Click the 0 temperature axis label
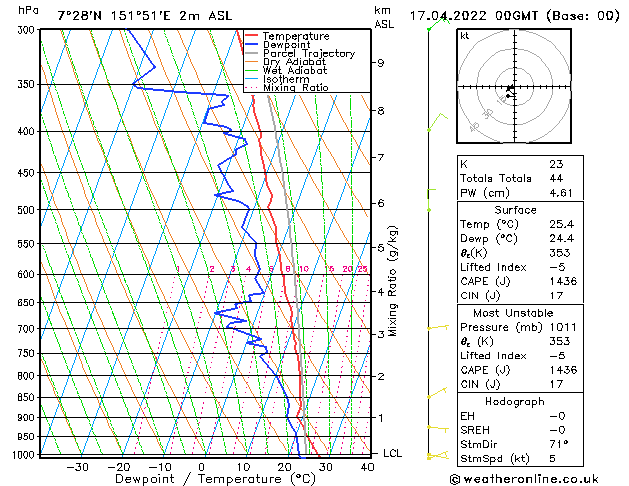Viewport: 629px width, 486px height. point(201,467)
